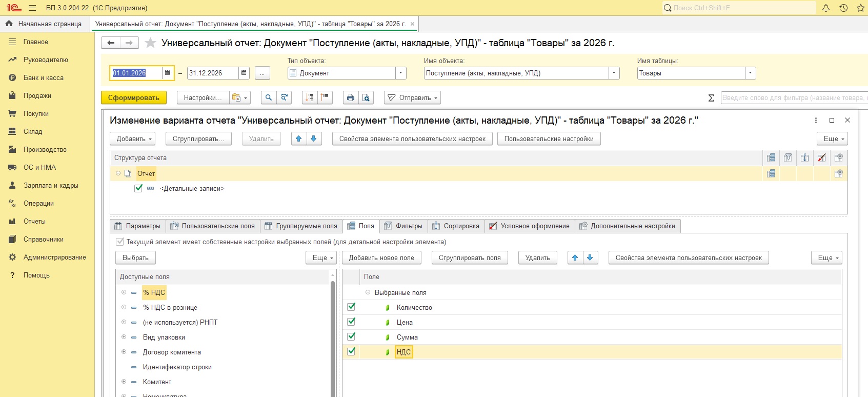Open the Имя таблицы dropdown arrow
Image resolution: width=868 pixels, height=397 pixels.
point(751,73)
